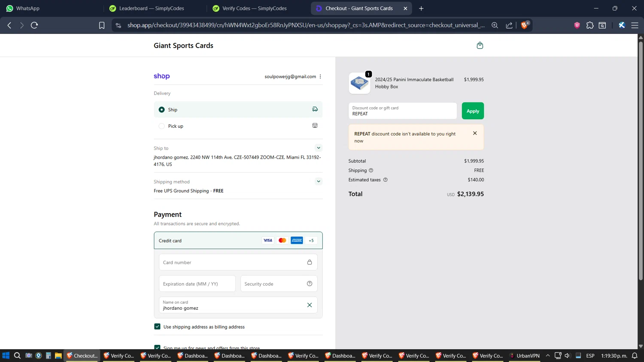The width and height of the screenshot is (644, 362).
Task: Click the padlock icon in Card number field
Action: point(310,262)
